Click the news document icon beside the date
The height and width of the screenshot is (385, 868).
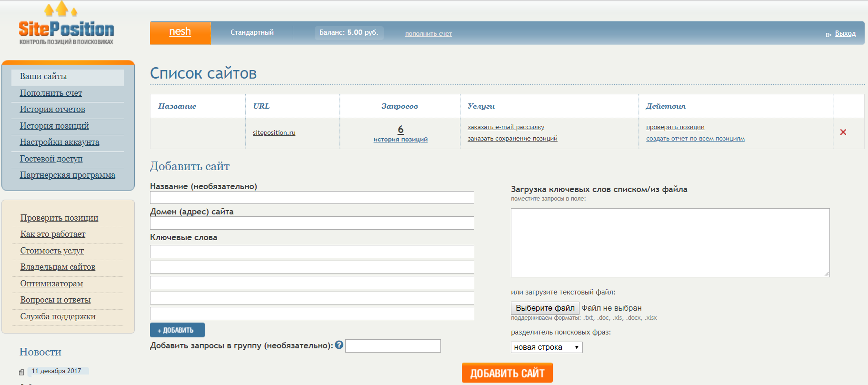(x=21, y=372)
